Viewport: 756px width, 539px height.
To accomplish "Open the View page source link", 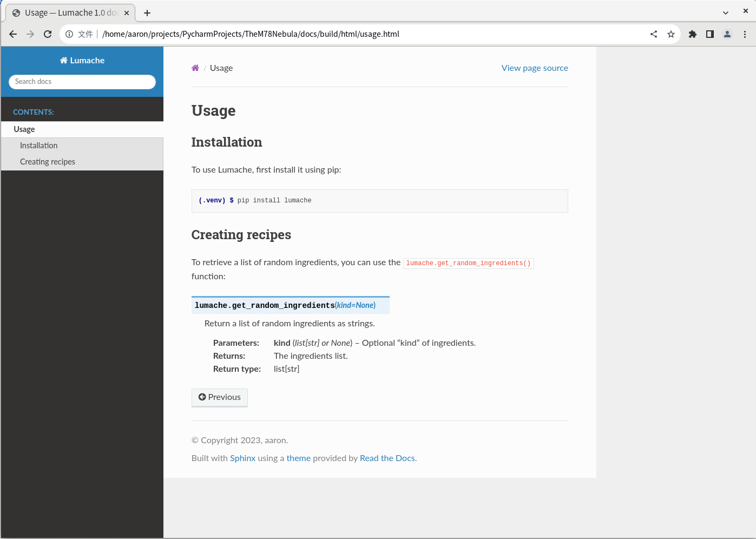I will (535, 68).
